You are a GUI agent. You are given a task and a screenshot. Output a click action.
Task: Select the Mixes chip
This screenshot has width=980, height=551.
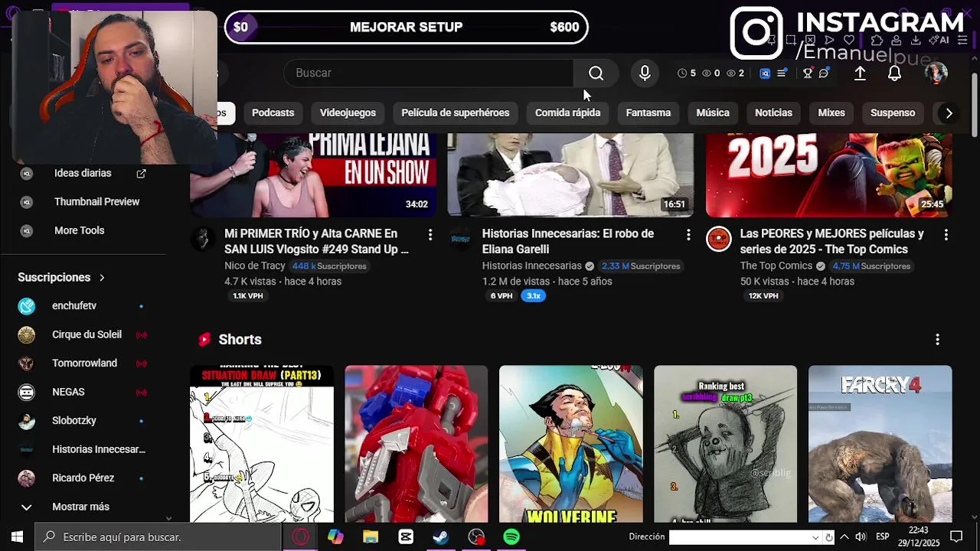point(831,112)
